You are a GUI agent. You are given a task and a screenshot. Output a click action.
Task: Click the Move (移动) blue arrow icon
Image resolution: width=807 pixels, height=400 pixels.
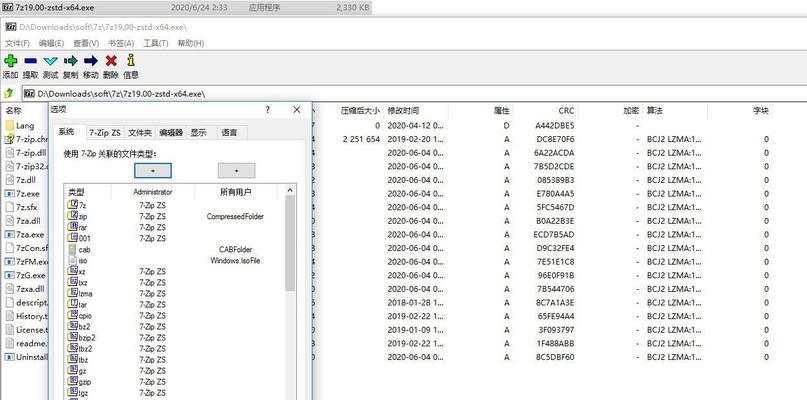click(91, 61)
